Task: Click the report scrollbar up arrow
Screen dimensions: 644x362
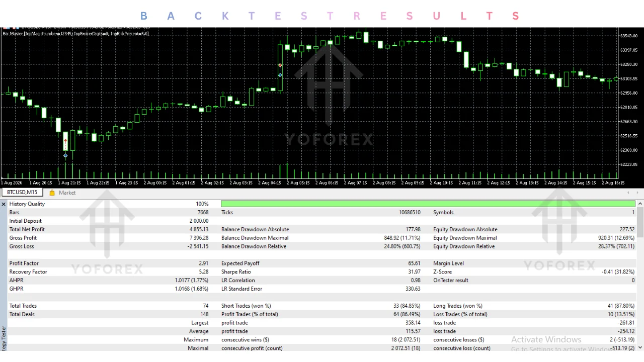Action: [x=640, y=204]
